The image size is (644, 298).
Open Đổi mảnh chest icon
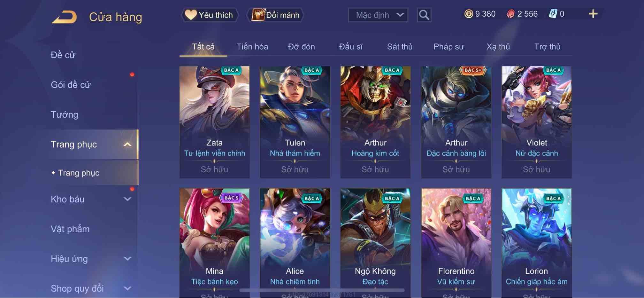258,15
